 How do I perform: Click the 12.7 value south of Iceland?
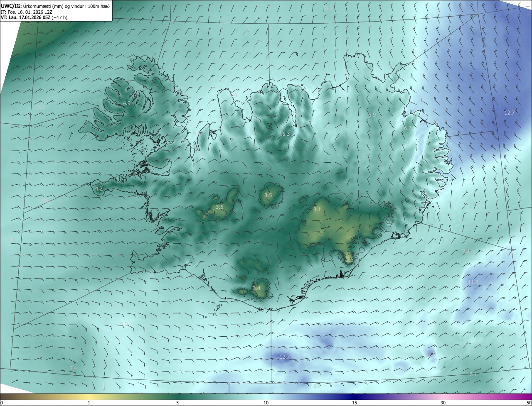[x=285, y=357]
